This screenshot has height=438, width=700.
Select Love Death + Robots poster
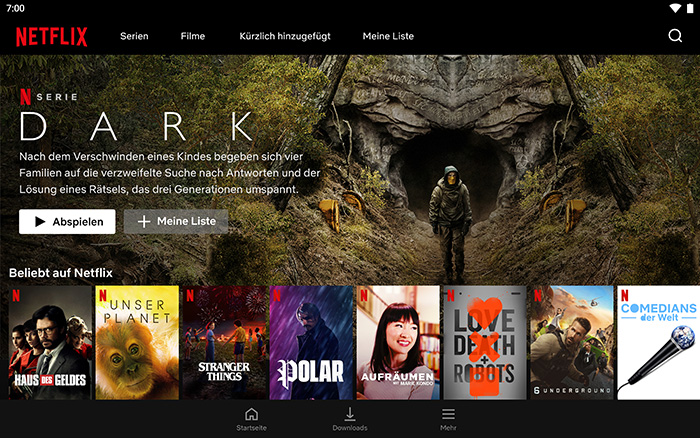click(x=485, y=342)
